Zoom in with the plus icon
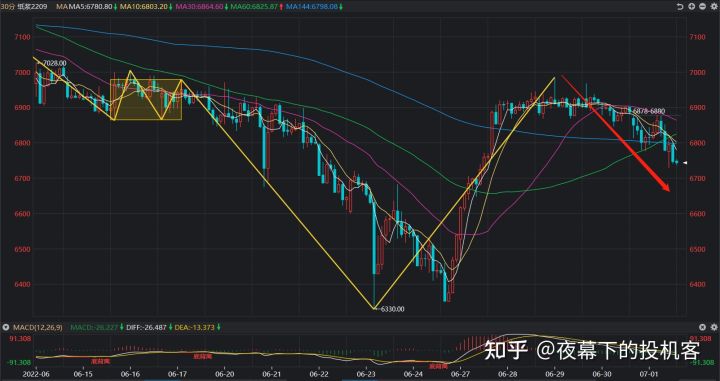 (x=692, y=7)
